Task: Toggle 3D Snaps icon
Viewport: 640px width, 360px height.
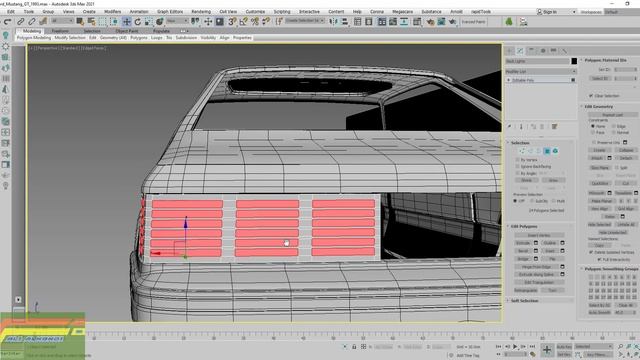Action: (232, 22)
